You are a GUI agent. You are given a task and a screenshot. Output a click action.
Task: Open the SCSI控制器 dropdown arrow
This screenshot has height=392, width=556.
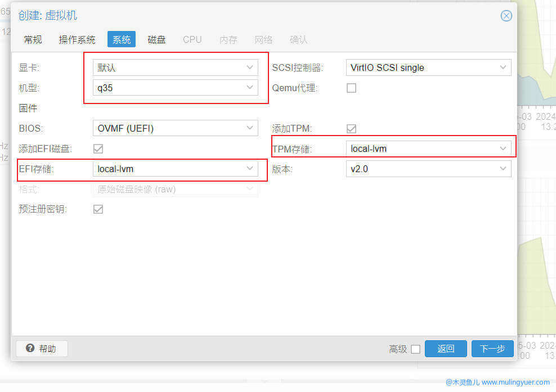tap(503, 67)
